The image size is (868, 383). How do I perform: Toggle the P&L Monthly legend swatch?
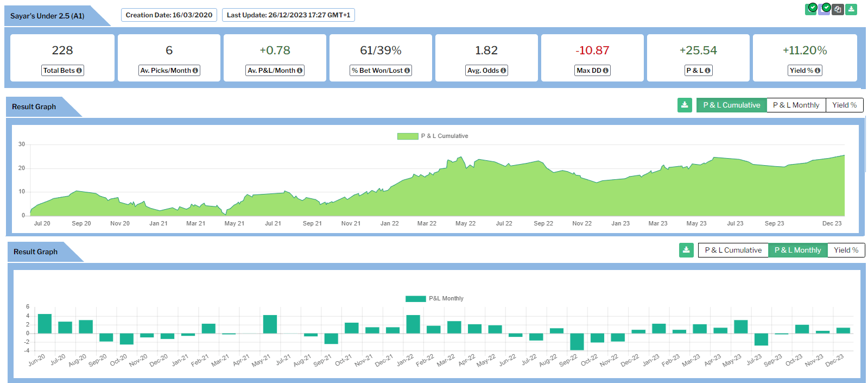click(416, 299)
